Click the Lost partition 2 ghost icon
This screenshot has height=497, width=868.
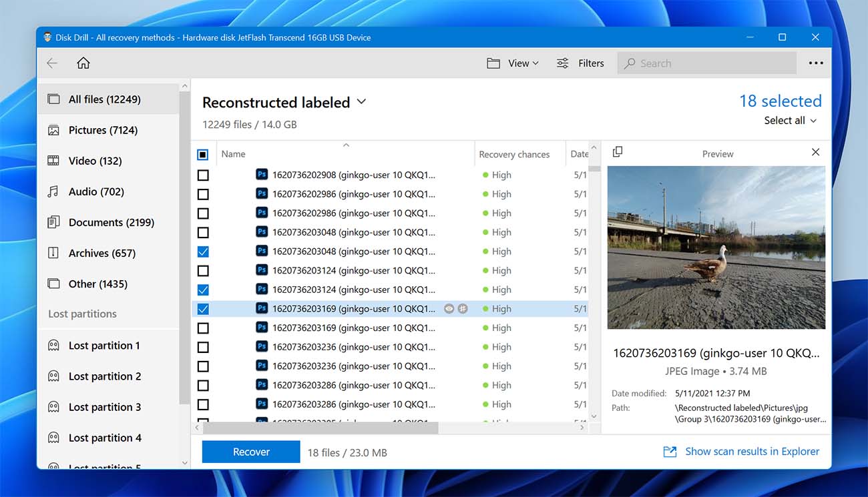click(53, 376)
